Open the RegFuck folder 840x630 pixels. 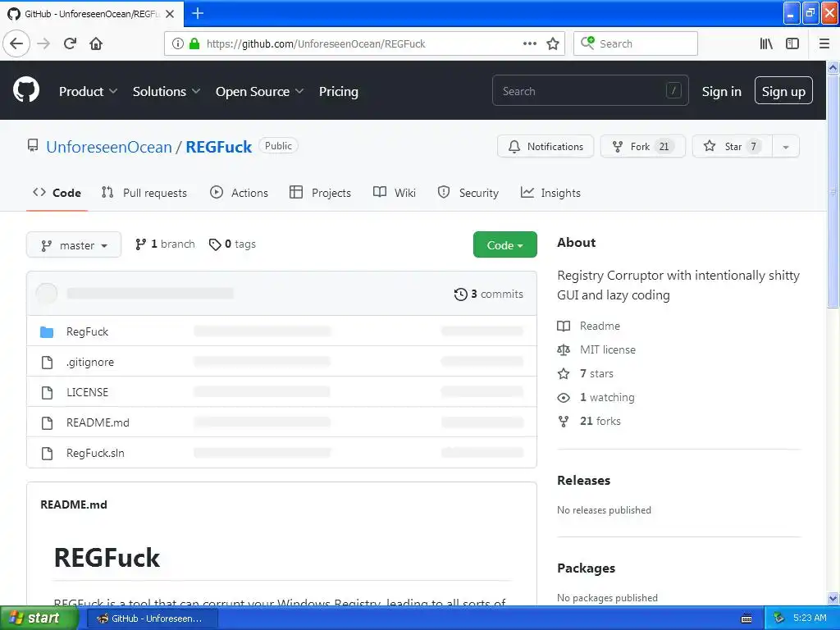87,331
